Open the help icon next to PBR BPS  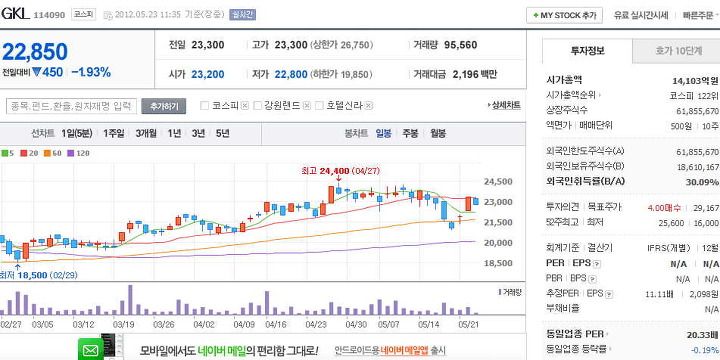point(593,279)
